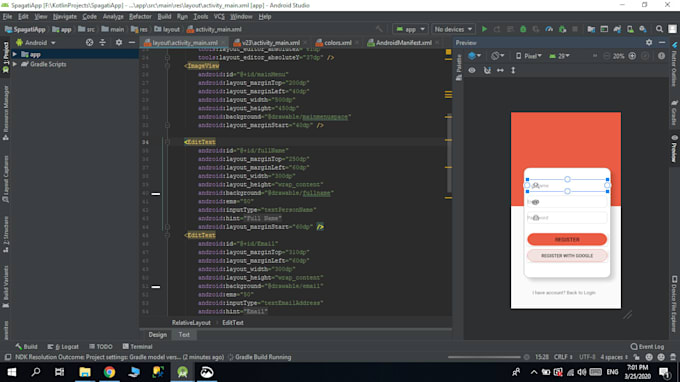Open the Terminal tool window
Viewport: 680px width, 382px height.
[137, 346]
